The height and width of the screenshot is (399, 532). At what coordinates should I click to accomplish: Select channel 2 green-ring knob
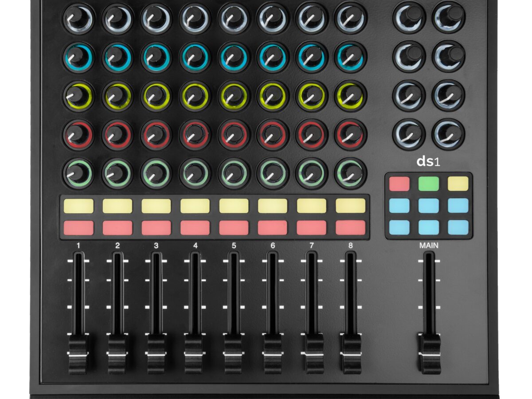coord(117,173)
